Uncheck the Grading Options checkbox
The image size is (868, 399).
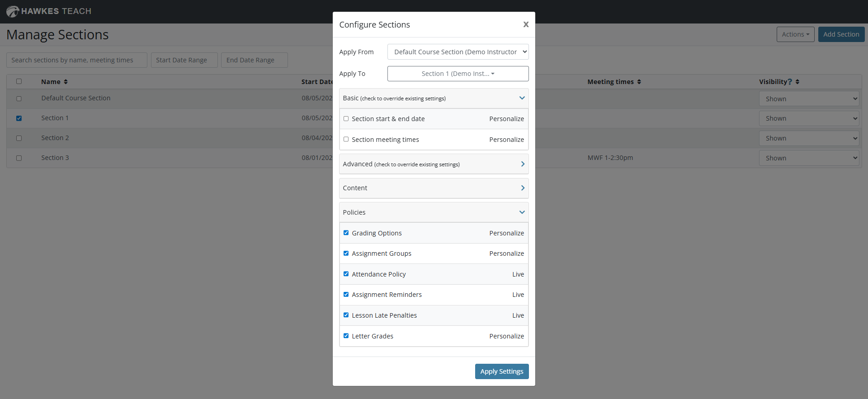click(x=346, y=233)
